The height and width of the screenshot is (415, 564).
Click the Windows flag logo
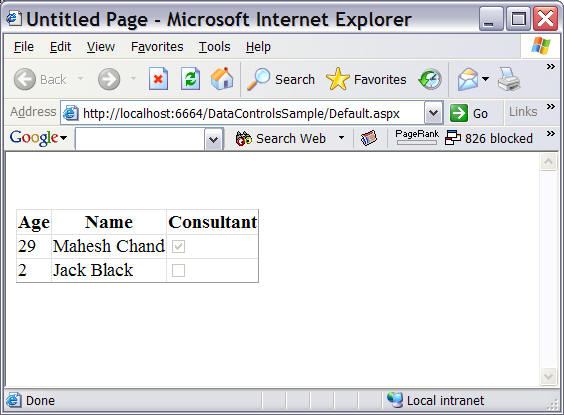coord(541,46)
